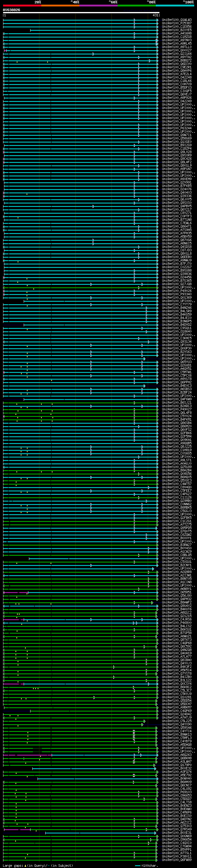Click the purple 40–60% identity legend bar

click(x=98, y=6)
